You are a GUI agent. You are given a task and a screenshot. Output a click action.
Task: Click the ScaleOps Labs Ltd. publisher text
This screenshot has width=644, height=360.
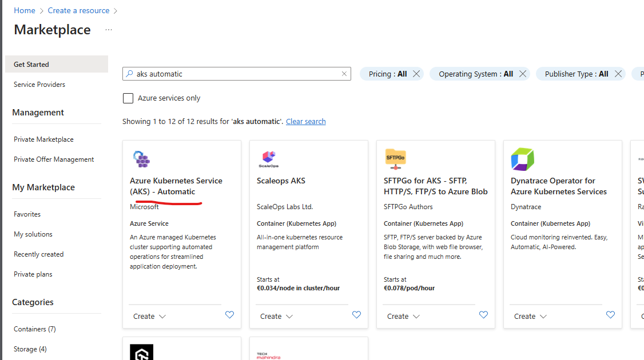pos(285,207)
